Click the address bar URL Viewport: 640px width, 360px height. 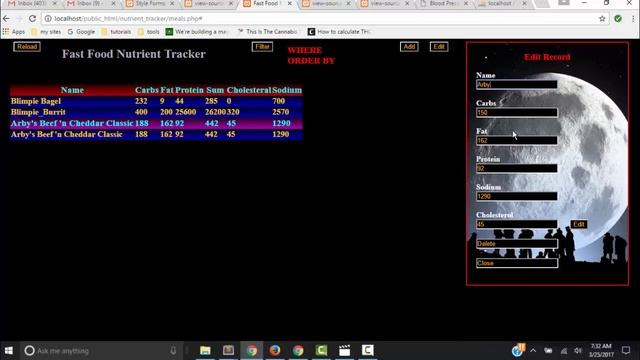point(128,19)
